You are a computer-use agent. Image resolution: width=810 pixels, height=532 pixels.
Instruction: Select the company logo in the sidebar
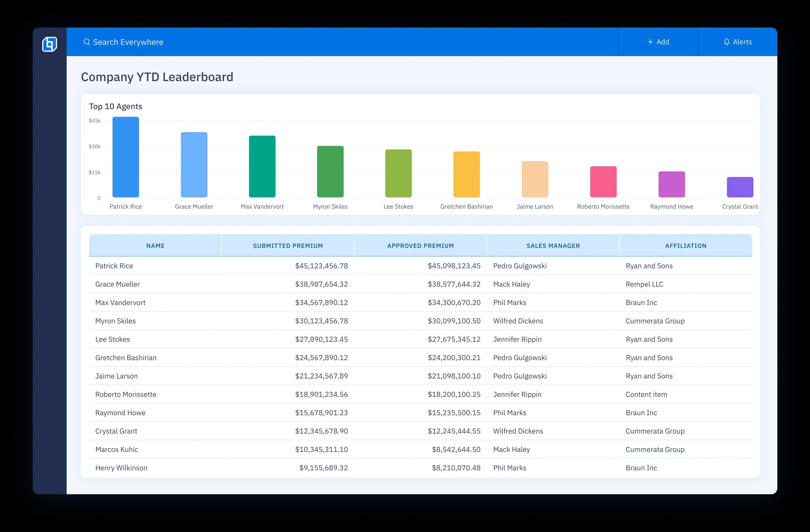click(x=50, y=44)
